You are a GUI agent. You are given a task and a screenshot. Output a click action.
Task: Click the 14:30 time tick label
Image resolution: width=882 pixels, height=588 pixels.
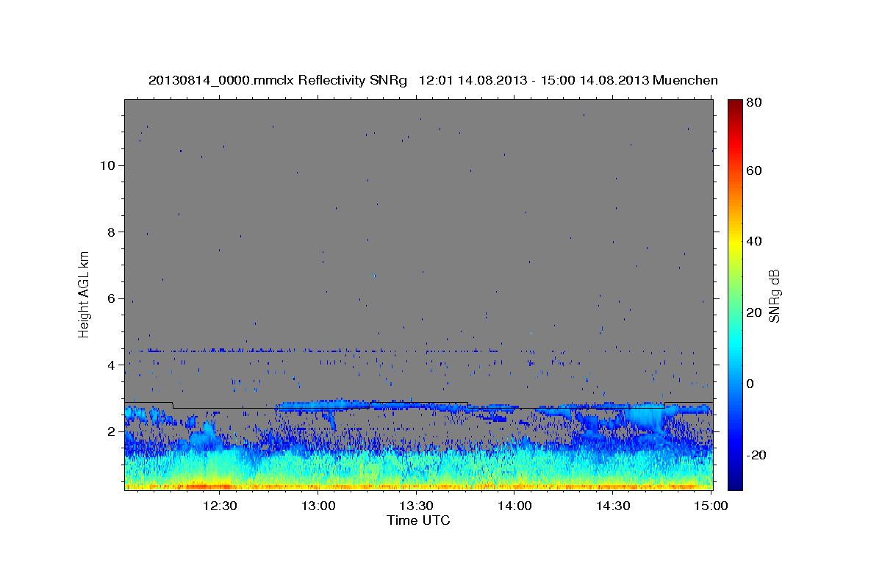(613, 505)
